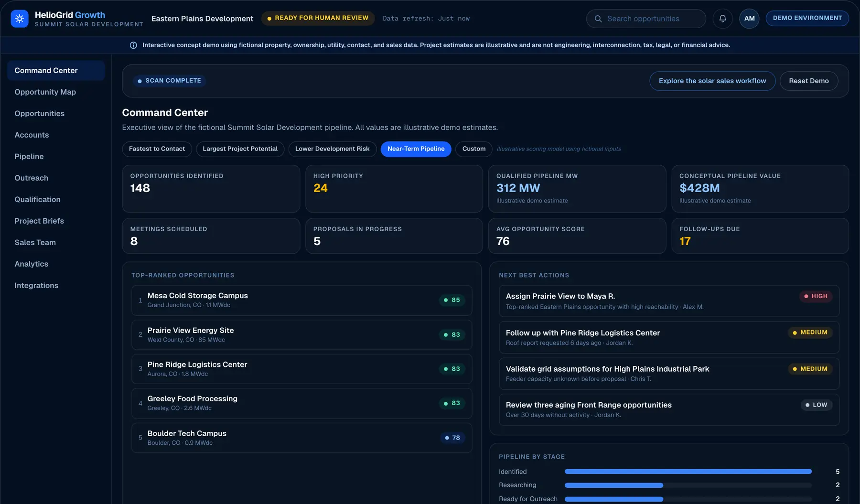This screenshot has width=860, height=504.
Task: Open Command Center in sidebar
Action: pos(56,70)
